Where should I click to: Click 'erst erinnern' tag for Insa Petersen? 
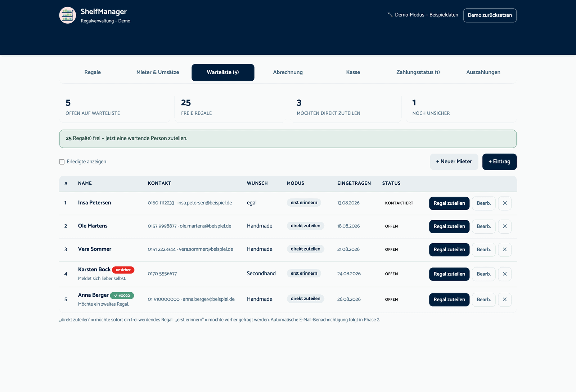304,203
